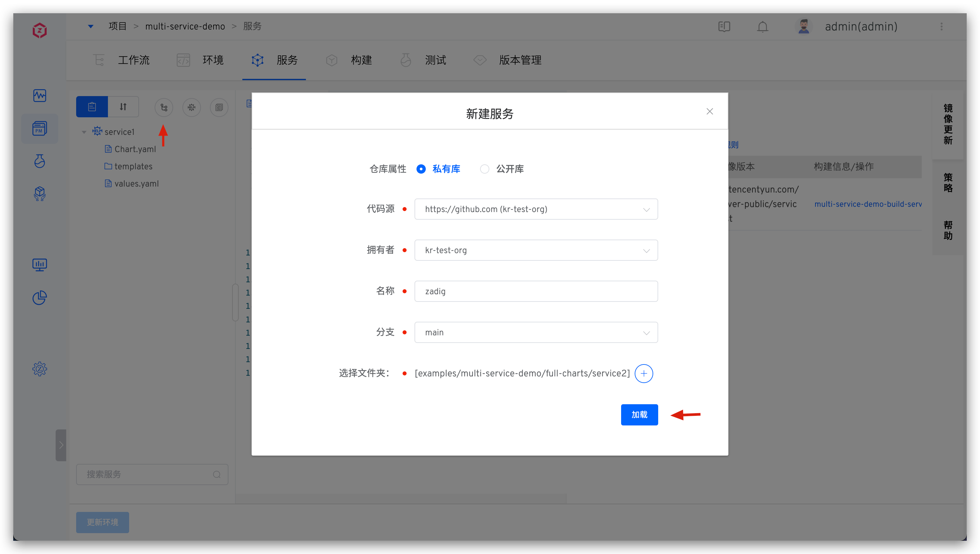Open the 拥有者 dropdown
The width and height of the screenshot is (980, 554).
(x=536, y=250)
